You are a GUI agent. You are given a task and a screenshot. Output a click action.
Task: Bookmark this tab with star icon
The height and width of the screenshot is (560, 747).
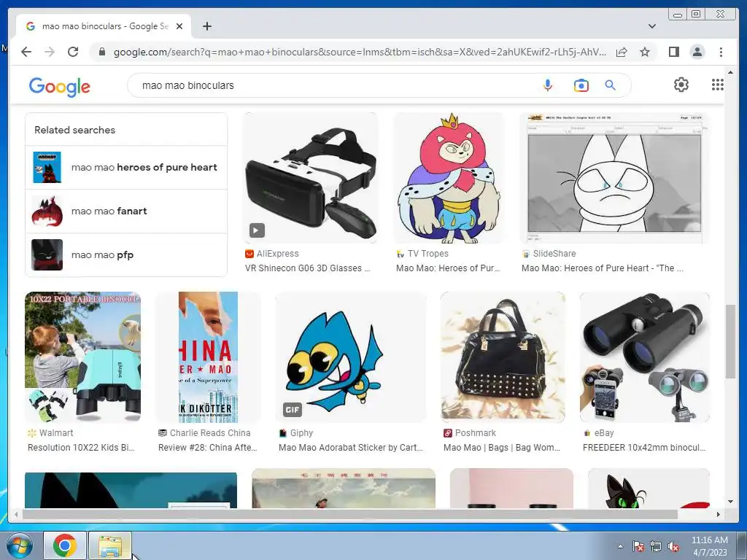(645, 52)
